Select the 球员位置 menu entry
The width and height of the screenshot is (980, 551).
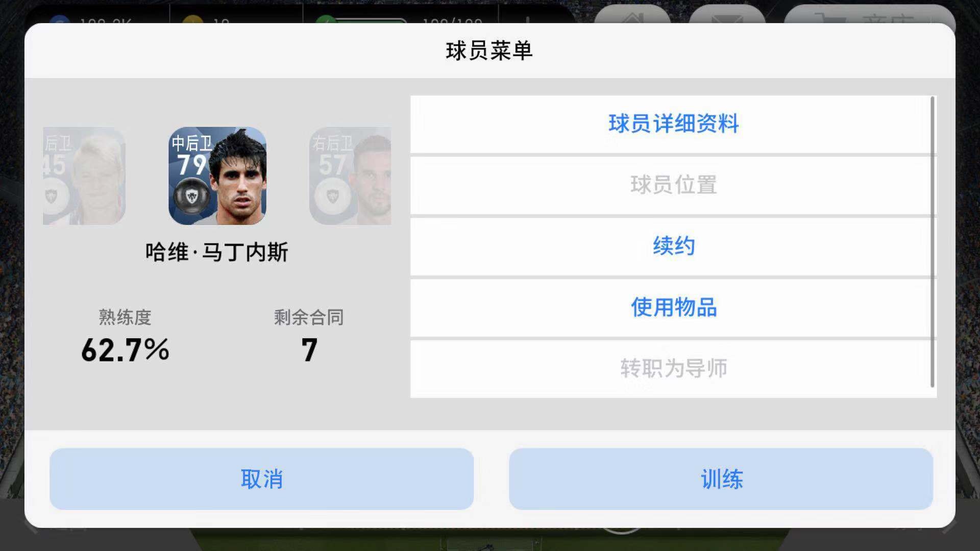[673, 185]
